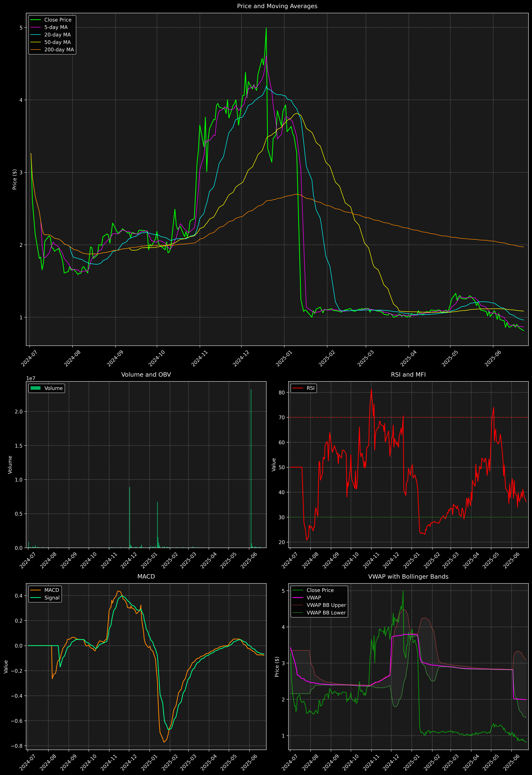532x775 pixels.
Task: Click 'Close Price' in the VWAP chart legend
Action: point(320,590)
